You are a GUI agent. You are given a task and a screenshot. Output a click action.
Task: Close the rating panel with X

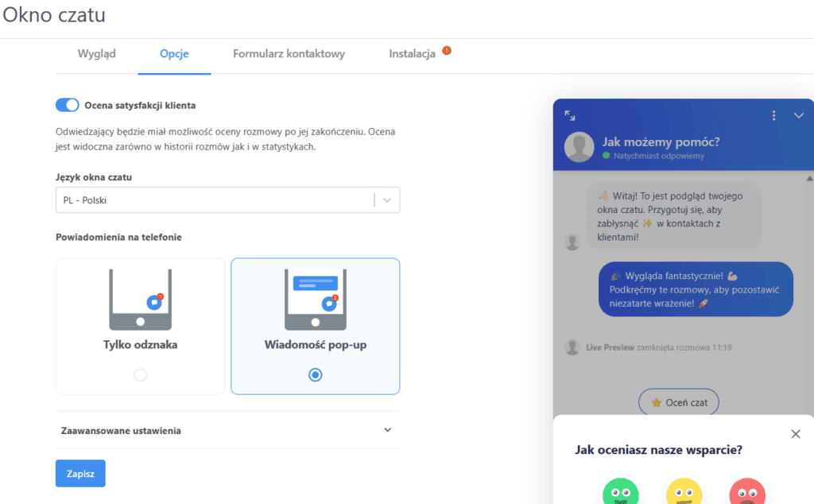[x=796, y=434]
